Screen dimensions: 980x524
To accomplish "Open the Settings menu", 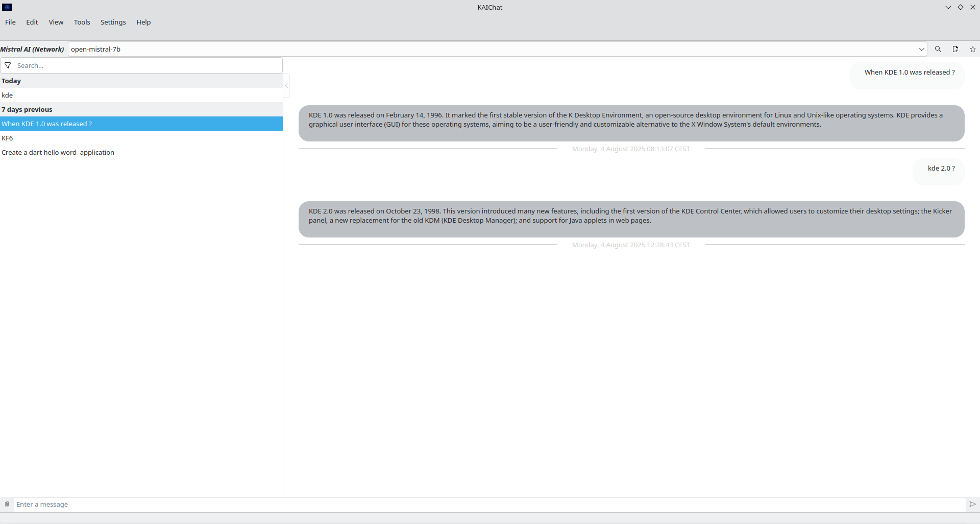I will [x=113, y=22].
